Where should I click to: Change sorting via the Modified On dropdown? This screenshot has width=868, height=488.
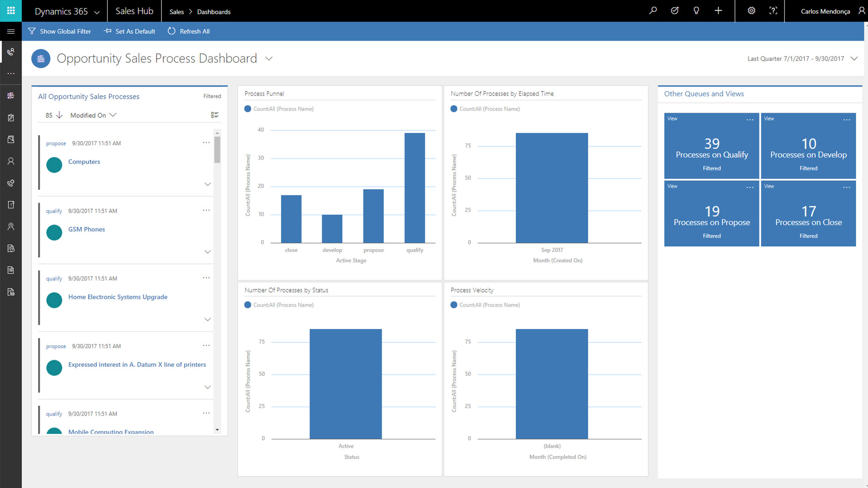(x=93, y=115)
